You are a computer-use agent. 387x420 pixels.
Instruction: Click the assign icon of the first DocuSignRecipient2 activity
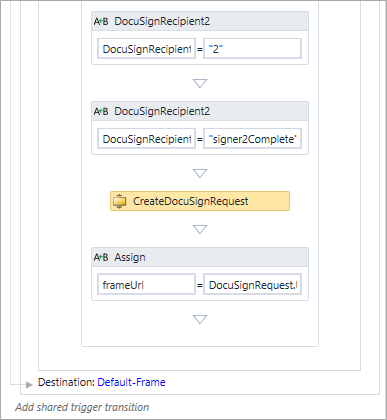pos(101,22)
